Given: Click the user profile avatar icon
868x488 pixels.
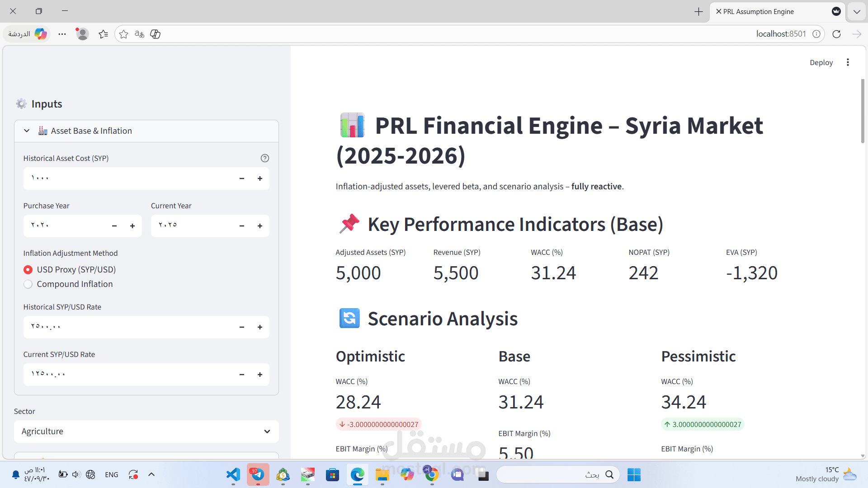Looking at the screenshot, I should pos(82,34).
